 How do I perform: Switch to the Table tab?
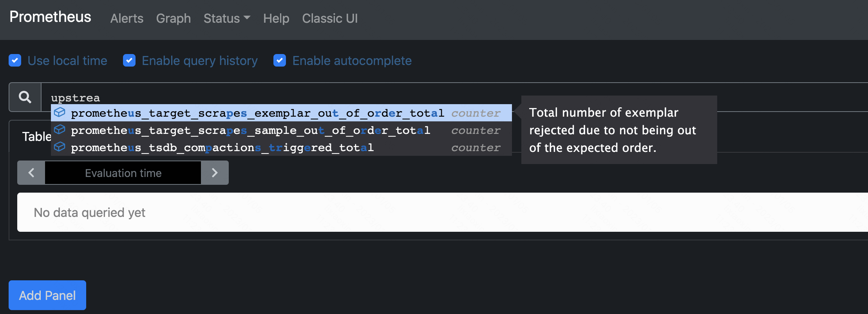36,137
